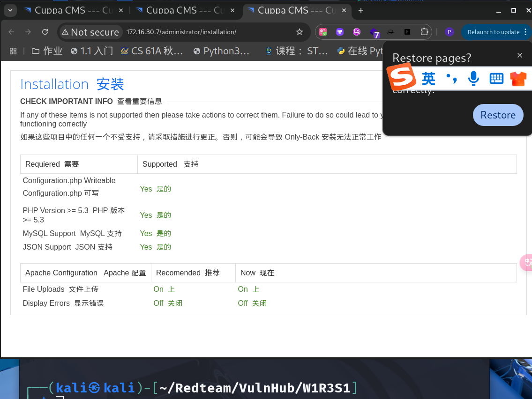Bookmark this page with the star icon

tap(299, 32)
